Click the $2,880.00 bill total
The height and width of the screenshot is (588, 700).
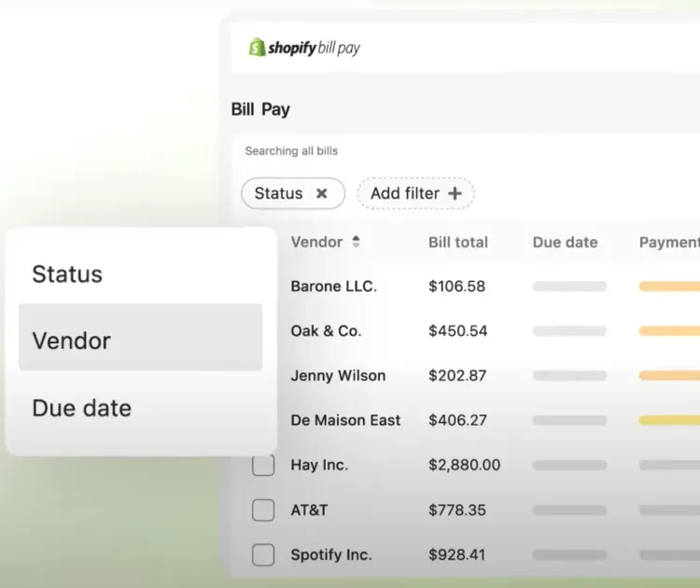click(x=464, y=465)
